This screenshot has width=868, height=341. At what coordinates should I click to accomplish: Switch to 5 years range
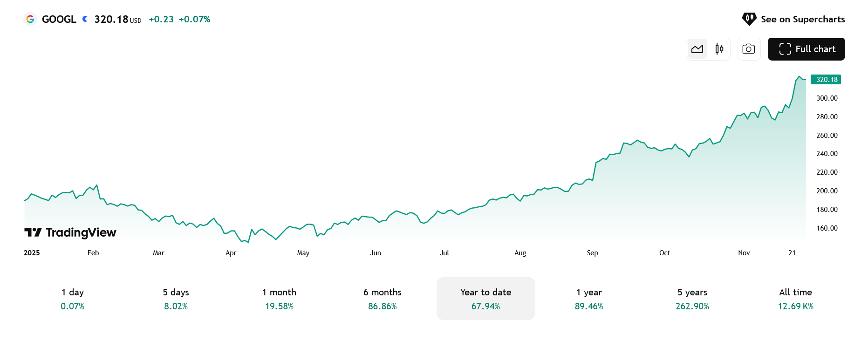coord(692,299)
